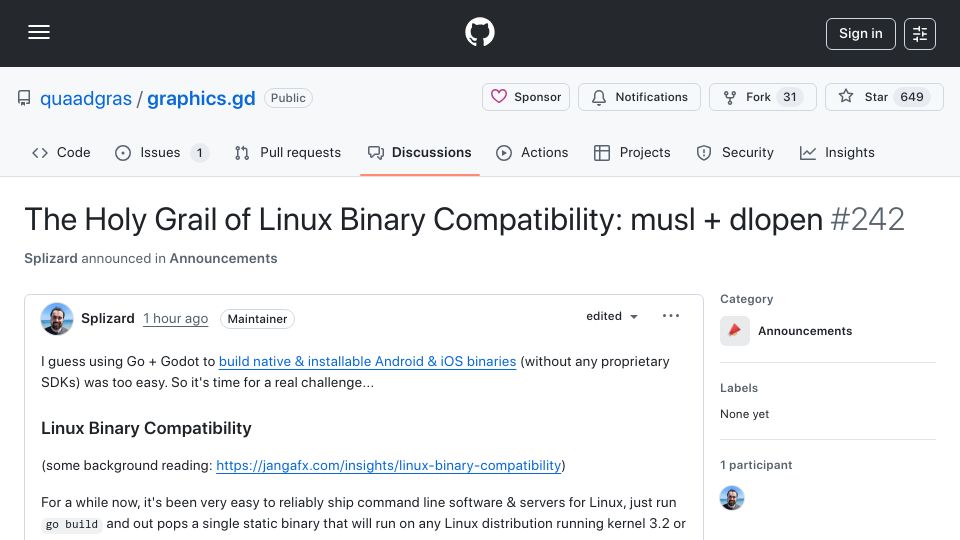View the fork count 31
Viewport: 960px width, 540px height.
pyautogui.click(x=790, y=97)
